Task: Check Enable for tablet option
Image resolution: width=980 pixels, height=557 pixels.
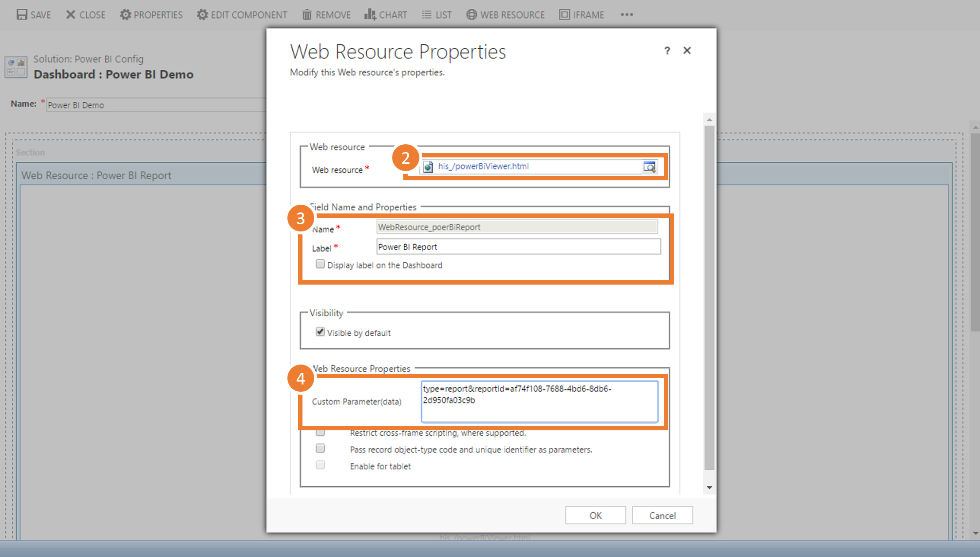Action: [x=320, y=465]
